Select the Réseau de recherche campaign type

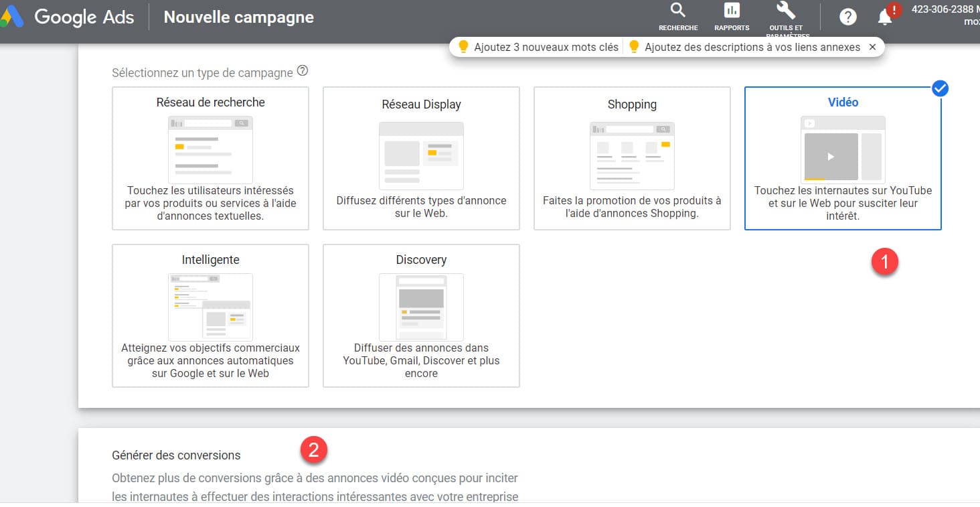(x=210, y=158)
